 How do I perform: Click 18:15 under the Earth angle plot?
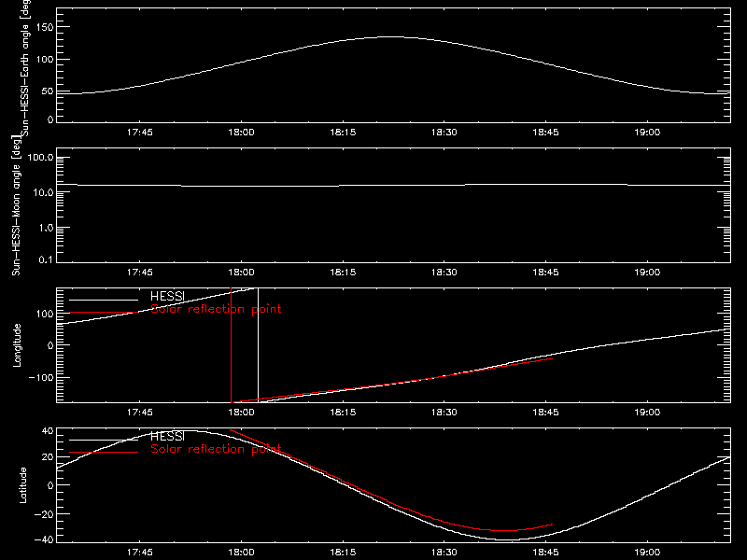click(x=343, y=133)
